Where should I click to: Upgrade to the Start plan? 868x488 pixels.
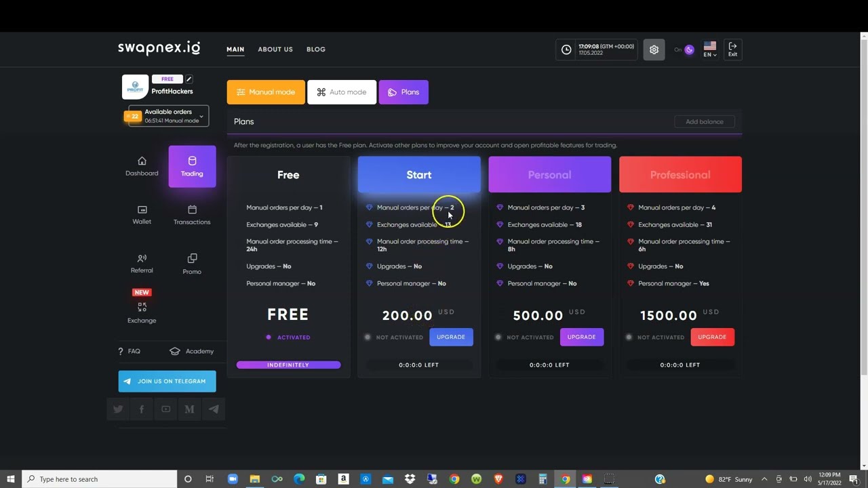pos(451,337)
